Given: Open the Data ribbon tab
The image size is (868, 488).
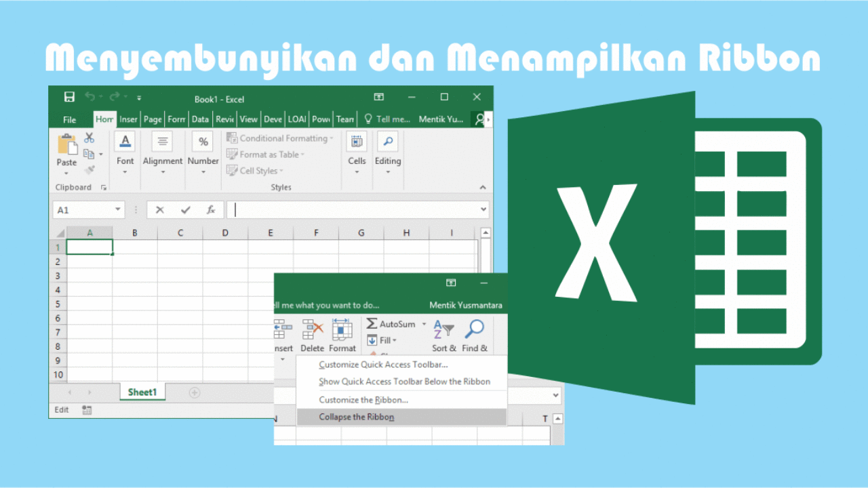Looking at the screenshot, I should point(200,119).
